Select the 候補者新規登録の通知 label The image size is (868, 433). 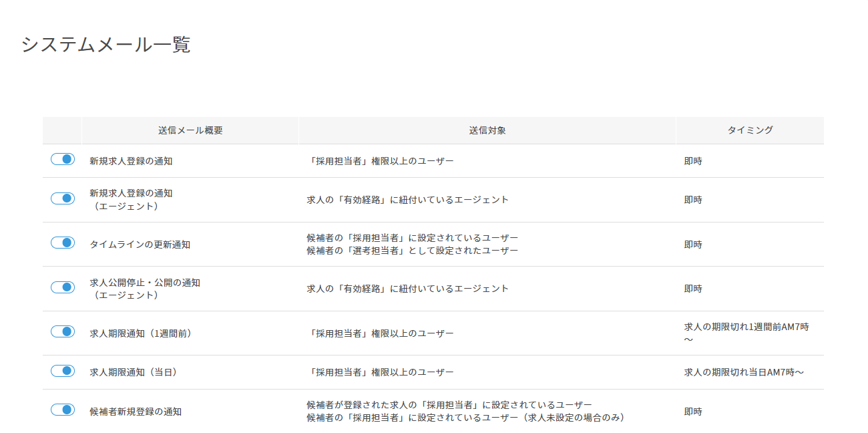point(136,412)
